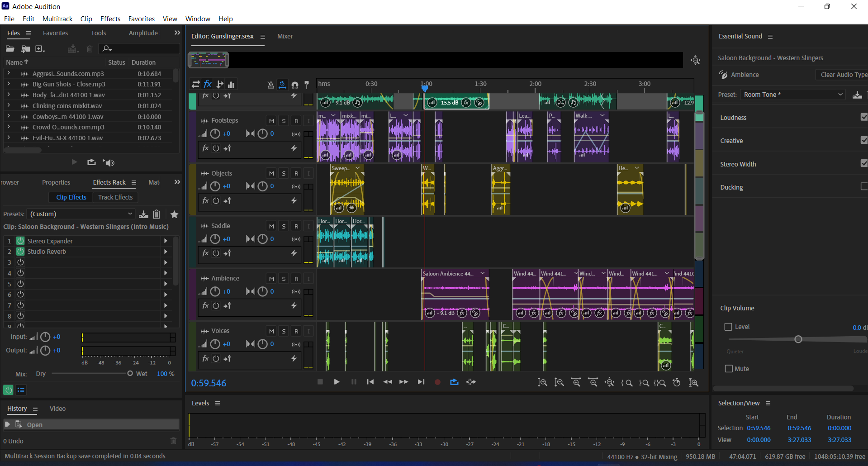The height and width of the screenshot is (466, 868).
Task: Click the sends view icon in editor toolbar
Action: click(219, 84)
